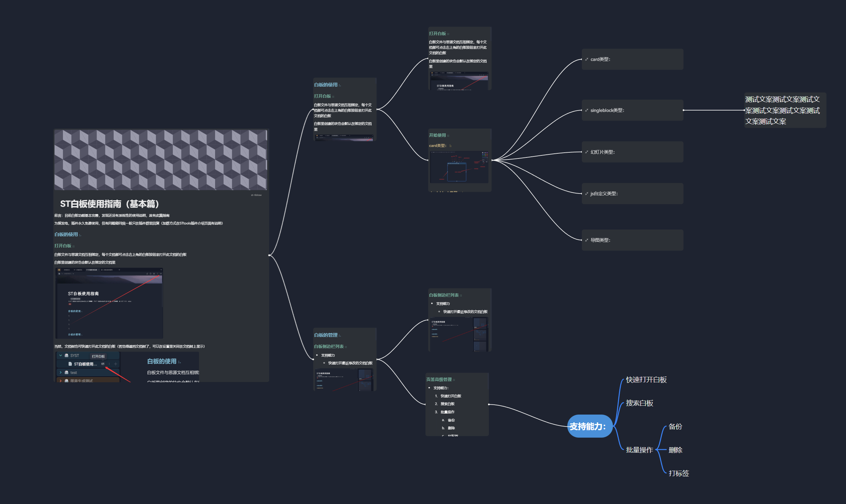This screenshot has height=504, width=846.
Task: Click the '当然，文档树也可快速打开此文档的白板' line
Action: click(x=130, y=346)
